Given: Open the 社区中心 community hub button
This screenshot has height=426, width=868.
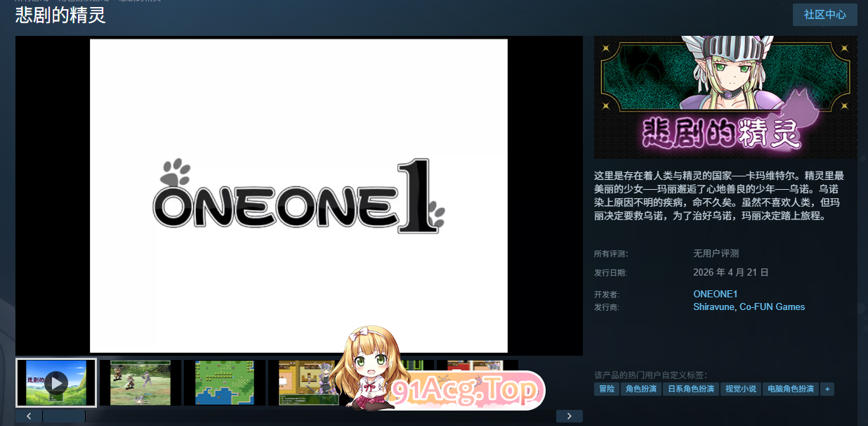Looking at the screenshot, I should (824, 15).
